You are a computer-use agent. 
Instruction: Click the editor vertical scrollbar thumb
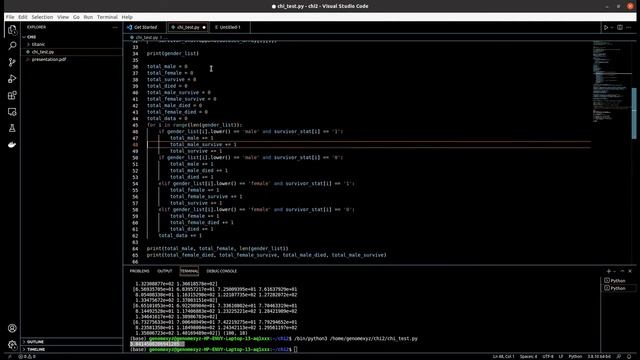pyautogui.click(x=634, y=113)
